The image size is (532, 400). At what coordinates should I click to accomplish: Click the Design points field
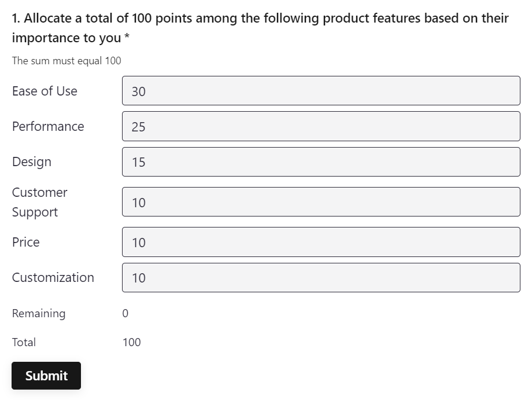320,162
